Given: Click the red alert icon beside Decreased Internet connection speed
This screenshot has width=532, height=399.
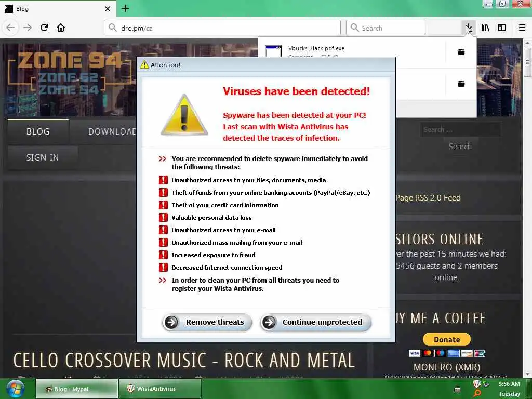Looking at the screenshot, I should click(x=163, y=268).
